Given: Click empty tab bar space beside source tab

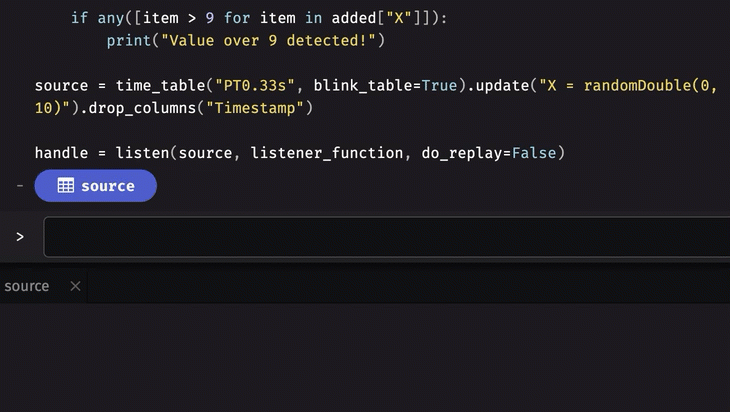Looking at the screenshot, I should pyautogui.click(x=400, y=286).
